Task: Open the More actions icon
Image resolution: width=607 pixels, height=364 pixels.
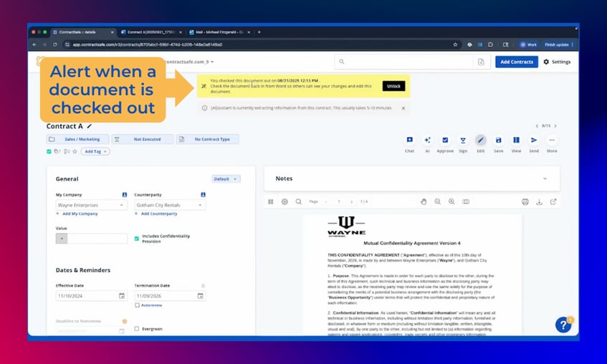Action: tap(552, 140)
